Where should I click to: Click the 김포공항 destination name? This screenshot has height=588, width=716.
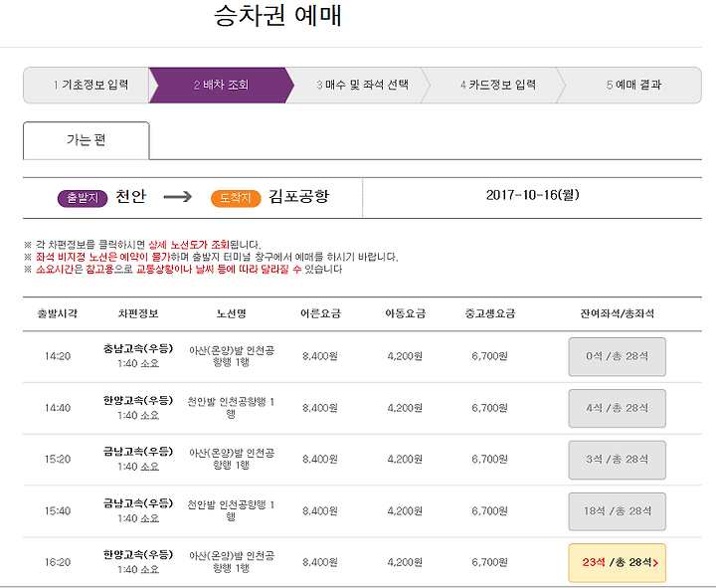point(298,196)
